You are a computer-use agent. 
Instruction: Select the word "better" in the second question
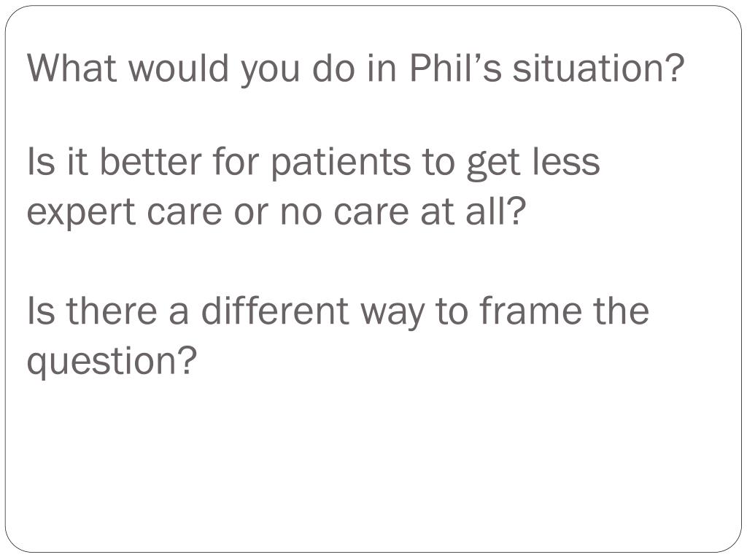(x=150, y=162)
